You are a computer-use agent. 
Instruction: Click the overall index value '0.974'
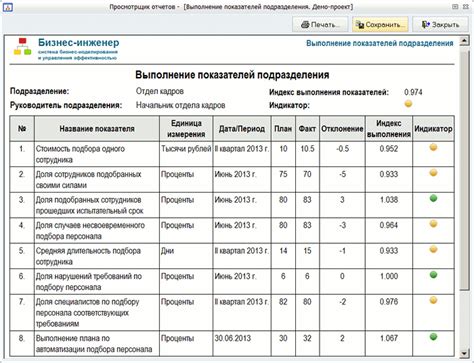[413, 92]
